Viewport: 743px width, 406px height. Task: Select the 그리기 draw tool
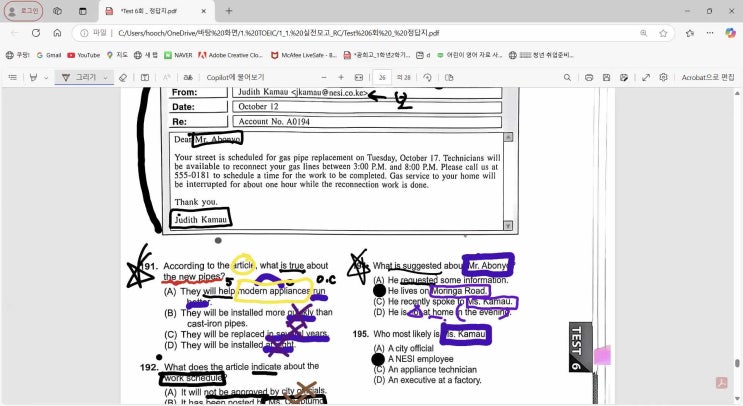click(x=79, y=77)
